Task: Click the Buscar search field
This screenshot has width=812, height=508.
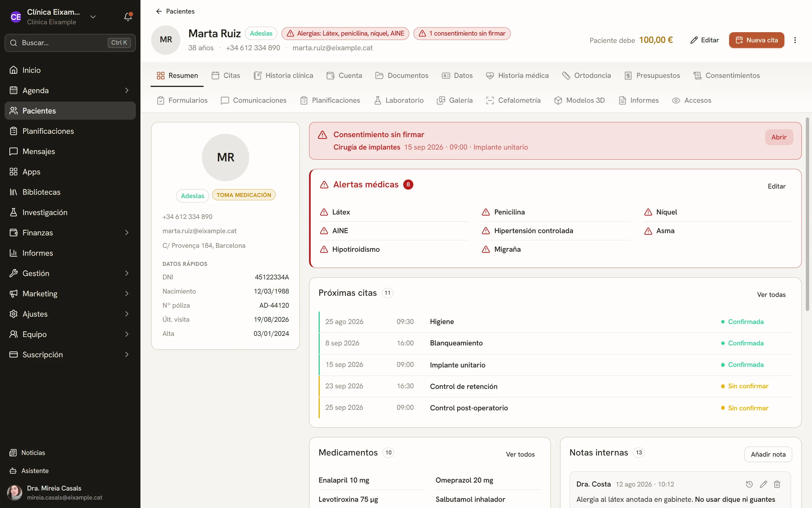Action: point(70,43)
